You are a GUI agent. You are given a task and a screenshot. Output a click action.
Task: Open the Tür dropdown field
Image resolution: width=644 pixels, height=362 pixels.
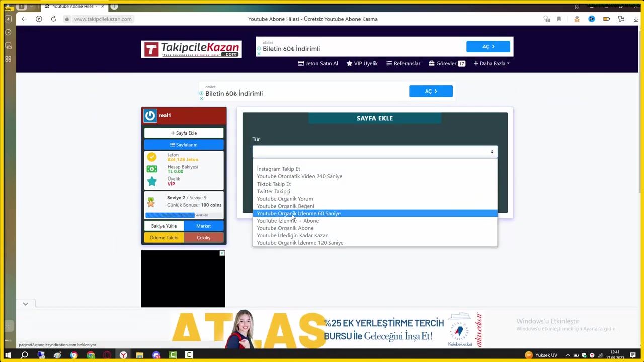375,152
